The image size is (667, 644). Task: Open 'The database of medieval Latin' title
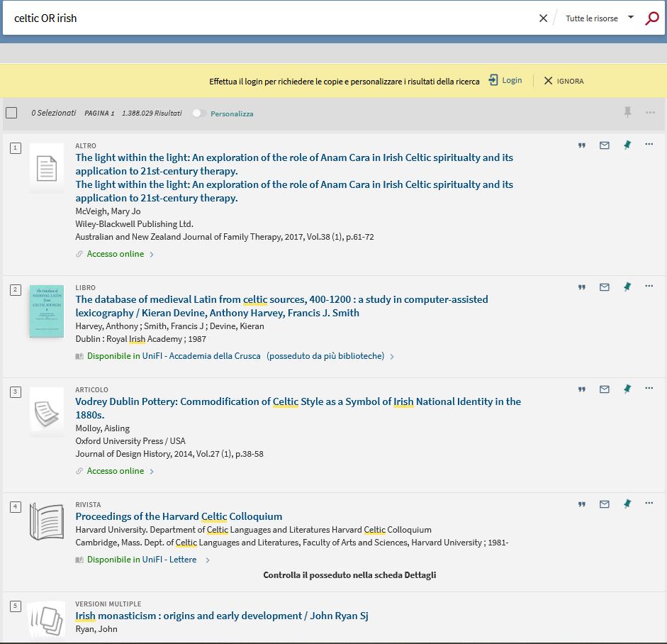point(281,306)
